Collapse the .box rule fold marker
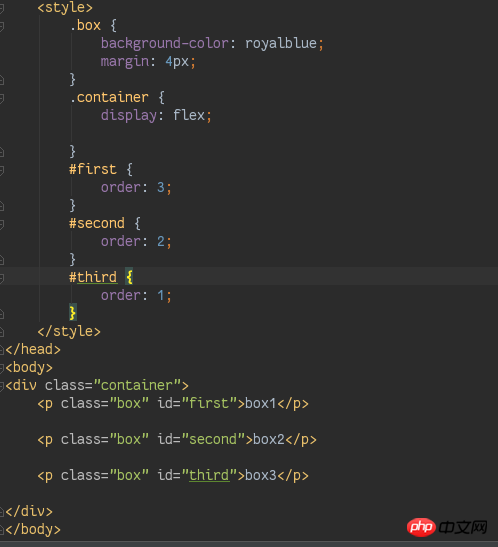Image resolution: width=498 pixels, height=547 pixels. [x=2, y=26]
